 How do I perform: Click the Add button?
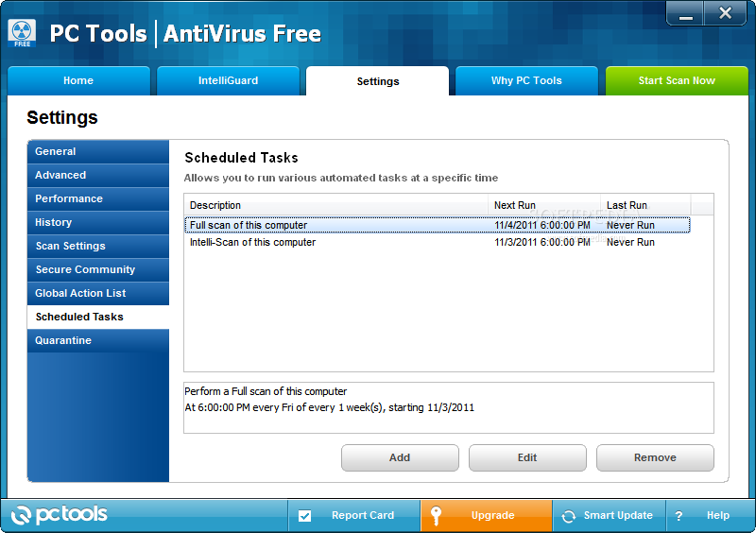400,457
